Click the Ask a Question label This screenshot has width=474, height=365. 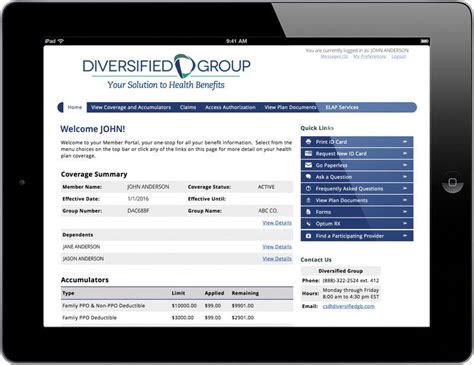click(334, 177)
